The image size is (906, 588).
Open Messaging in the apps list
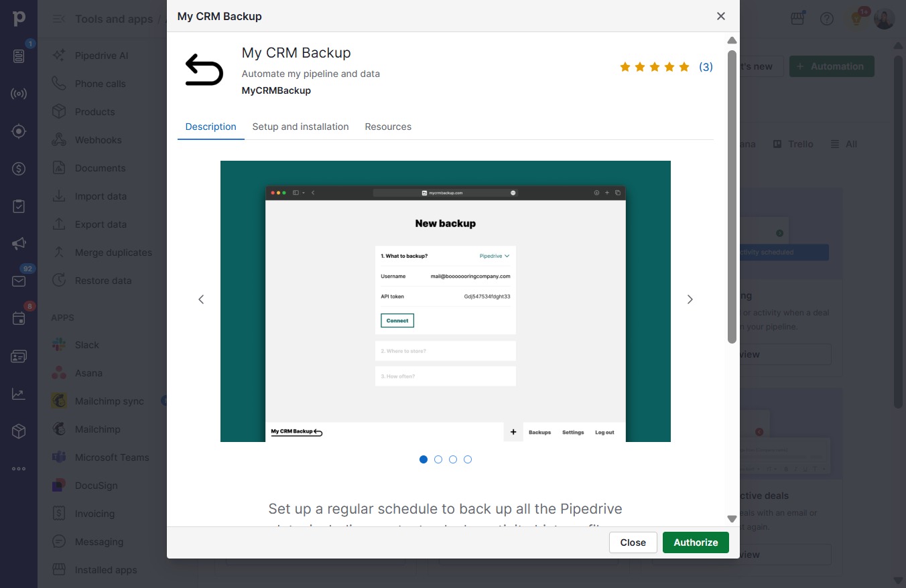(99, 542)
